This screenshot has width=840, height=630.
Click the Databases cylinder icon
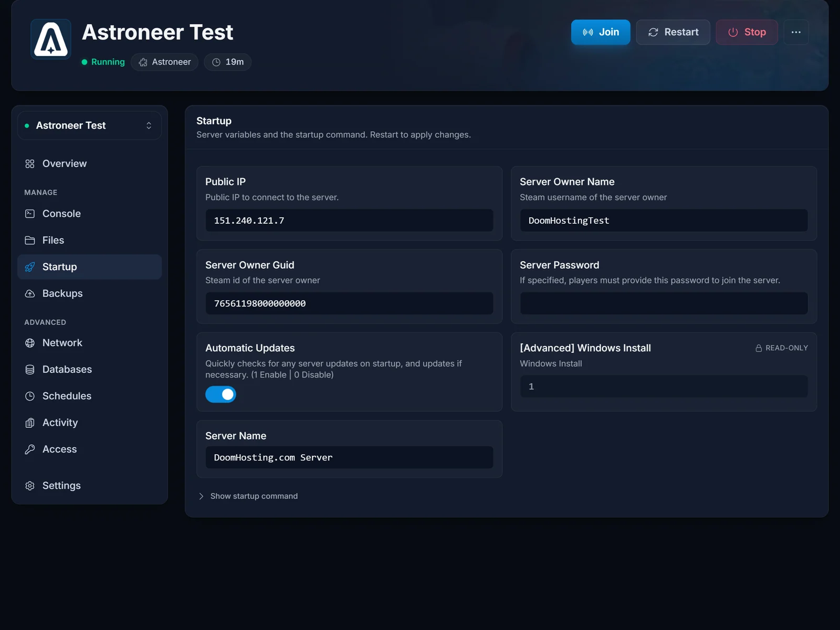[x=30, y=370]
